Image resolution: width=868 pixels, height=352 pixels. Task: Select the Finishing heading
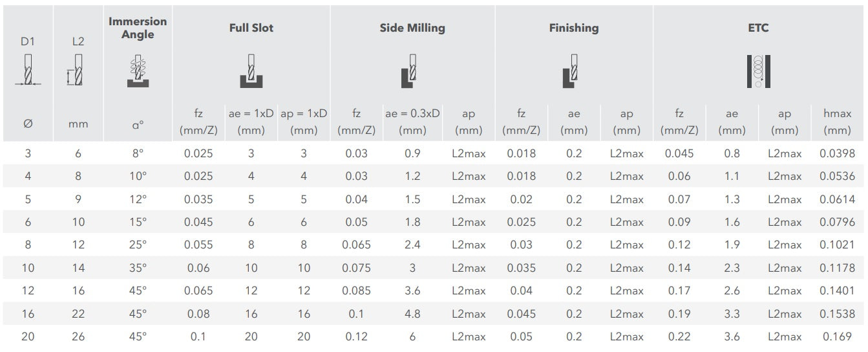click(573, 28)
